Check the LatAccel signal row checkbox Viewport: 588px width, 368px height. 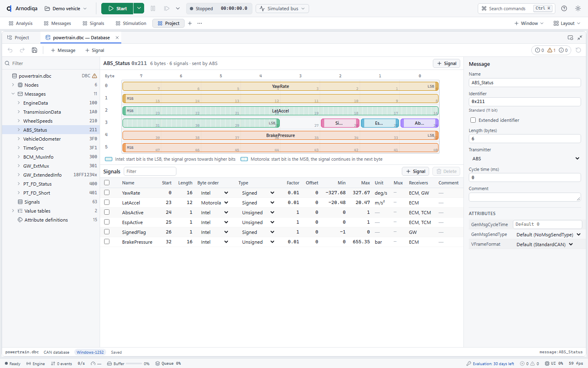[107, 202]
